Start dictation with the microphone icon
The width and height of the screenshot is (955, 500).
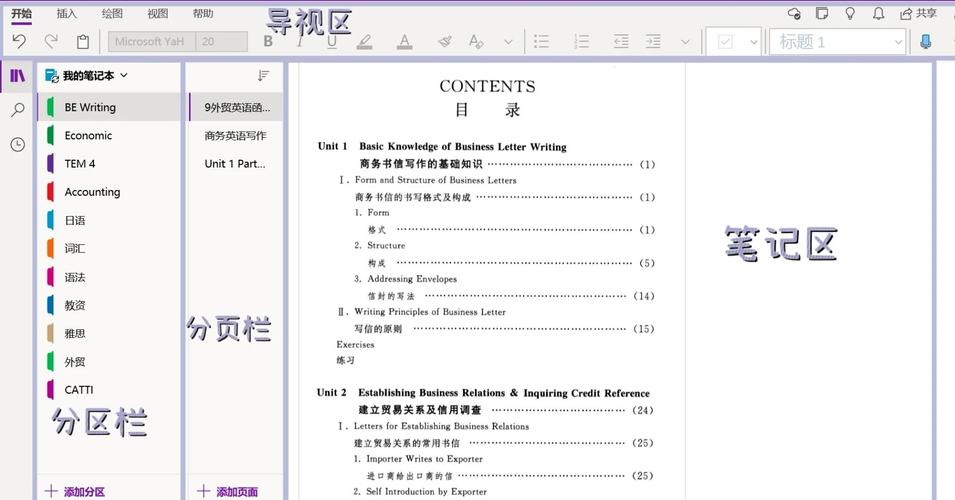point(926,41)
